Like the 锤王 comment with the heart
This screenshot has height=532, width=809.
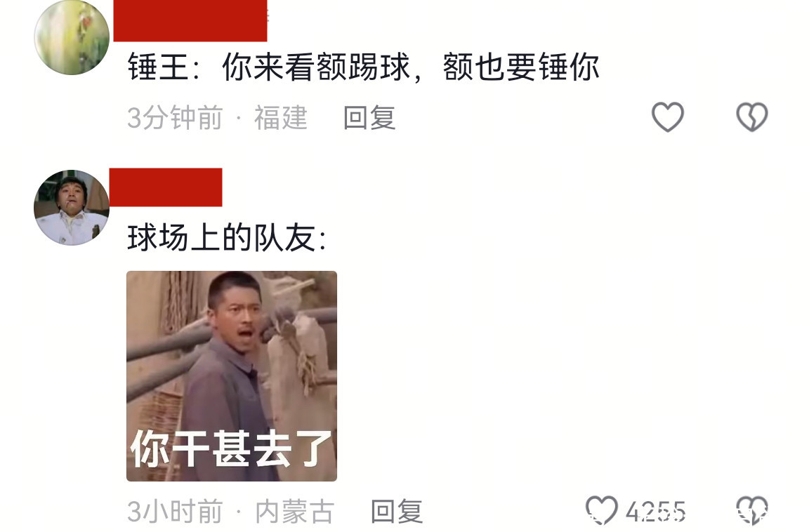668,117
